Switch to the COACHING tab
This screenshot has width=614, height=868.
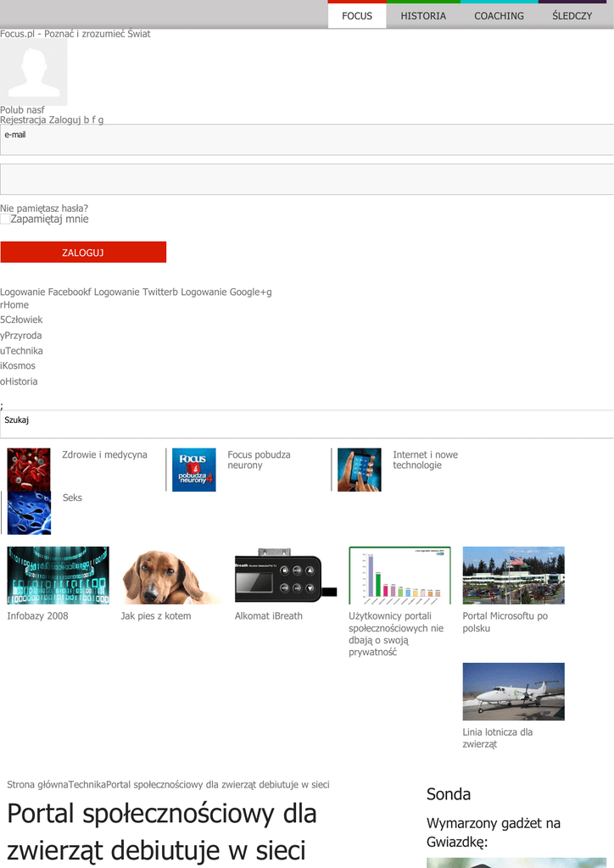pyautogui.click(x=499, y=16)
